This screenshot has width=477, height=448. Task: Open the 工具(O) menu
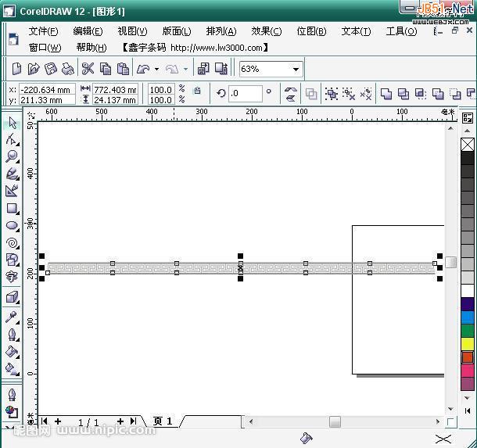pyautogui.click(x=401, y=31)
